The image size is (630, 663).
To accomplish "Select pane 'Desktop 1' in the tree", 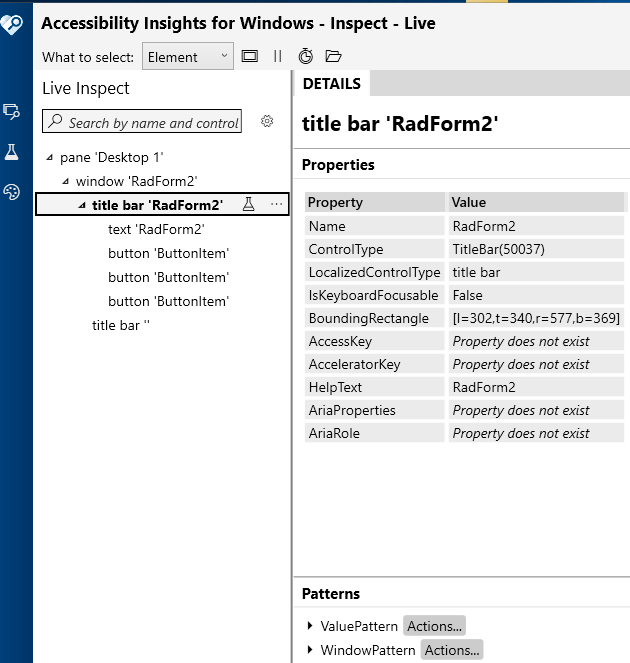I will [112, 157].
